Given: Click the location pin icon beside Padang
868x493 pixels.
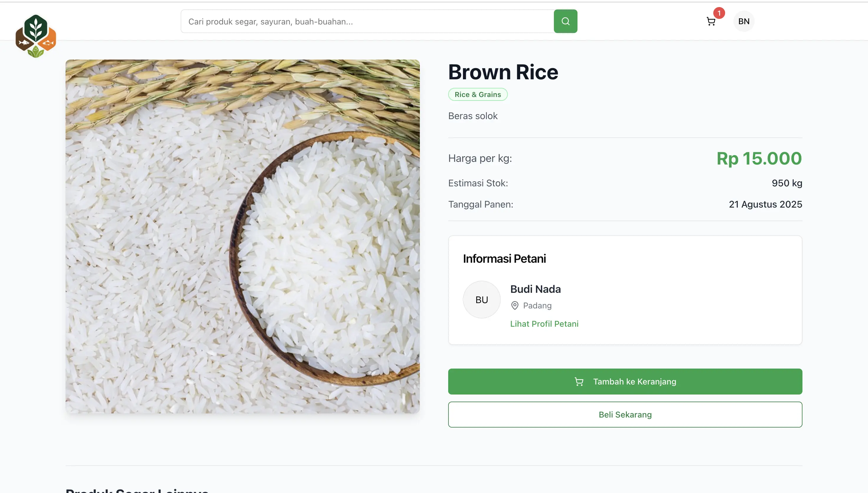Looking at the screenshot, I should coord(515,305).
